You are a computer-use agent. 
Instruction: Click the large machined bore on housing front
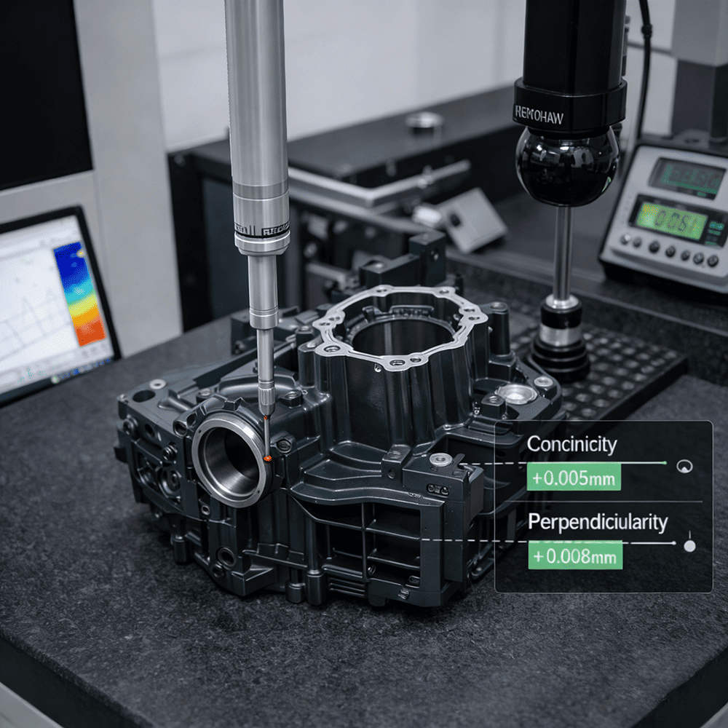(229, 461)
